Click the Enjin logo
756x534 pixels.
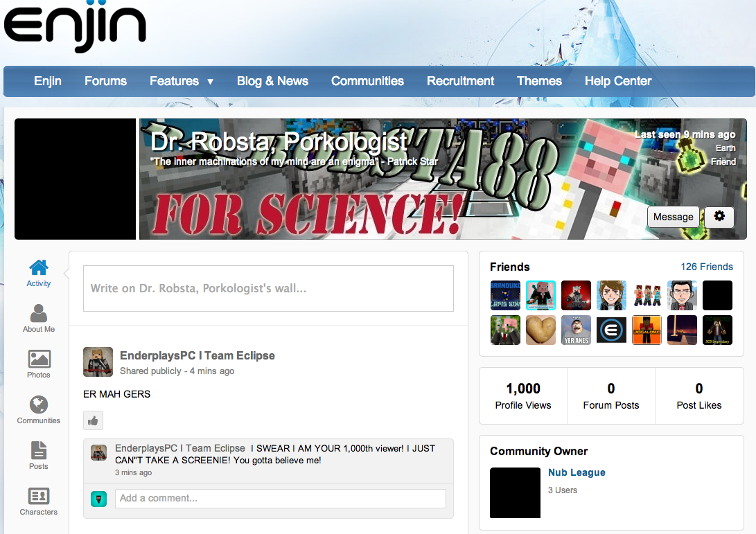pos(75,26)
